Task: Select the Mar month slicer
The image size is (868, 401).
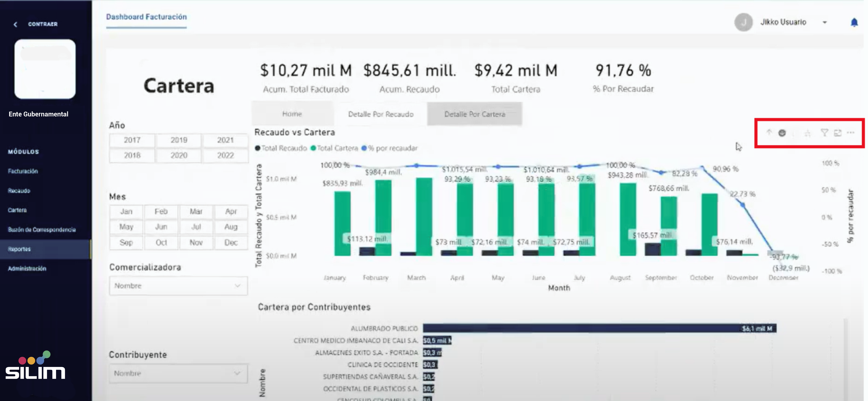Action: tap(196, 211)
